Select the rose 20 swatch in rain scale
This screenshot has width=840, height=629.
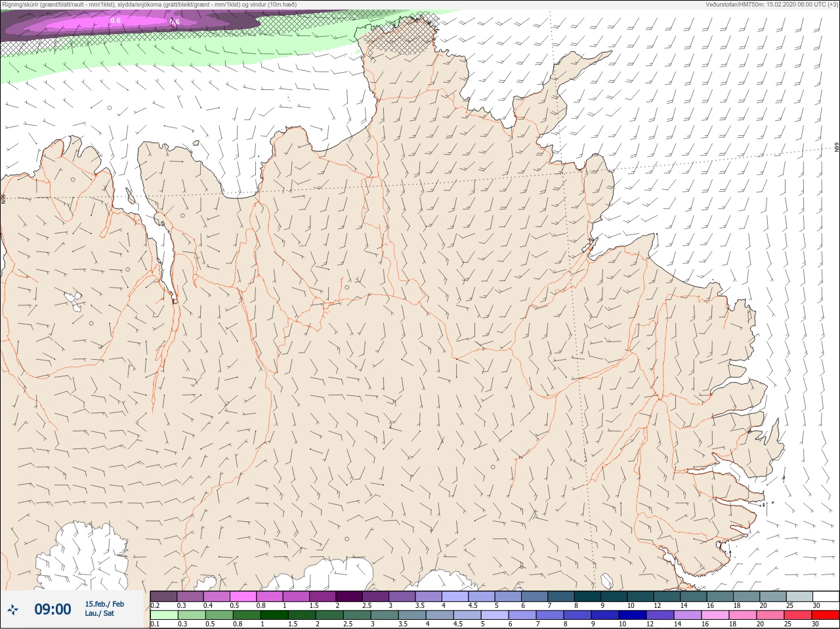tap(770, 615)
